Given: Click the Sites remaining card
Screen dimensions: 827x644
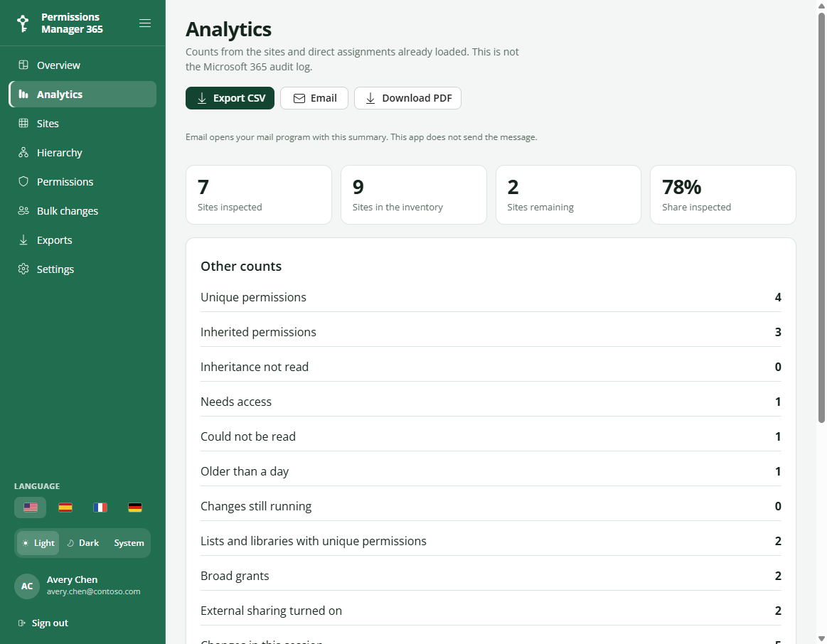Looking at the screenshot, I should coord(569,195).
